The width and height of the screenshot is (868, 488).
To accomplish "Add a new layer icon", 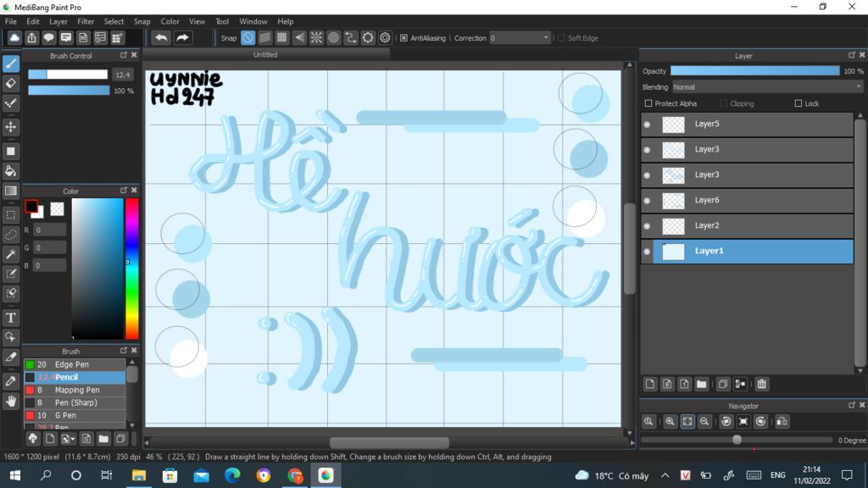I will 650,384.
